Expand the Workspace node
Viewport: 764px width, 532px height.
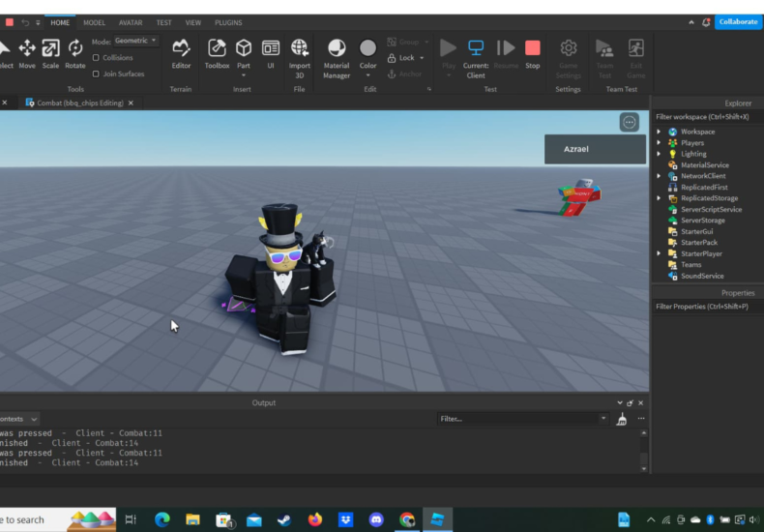[659, 132]
